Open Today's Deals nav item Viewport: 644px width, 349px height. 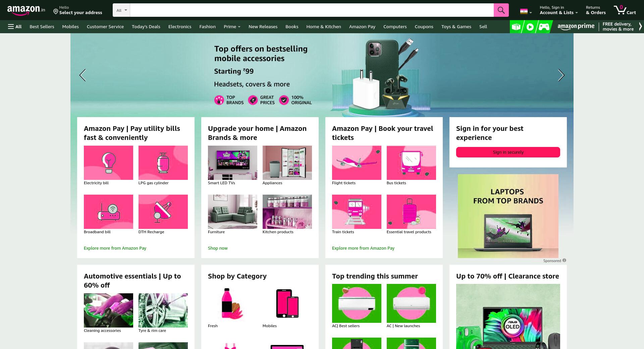coord(146,27)
